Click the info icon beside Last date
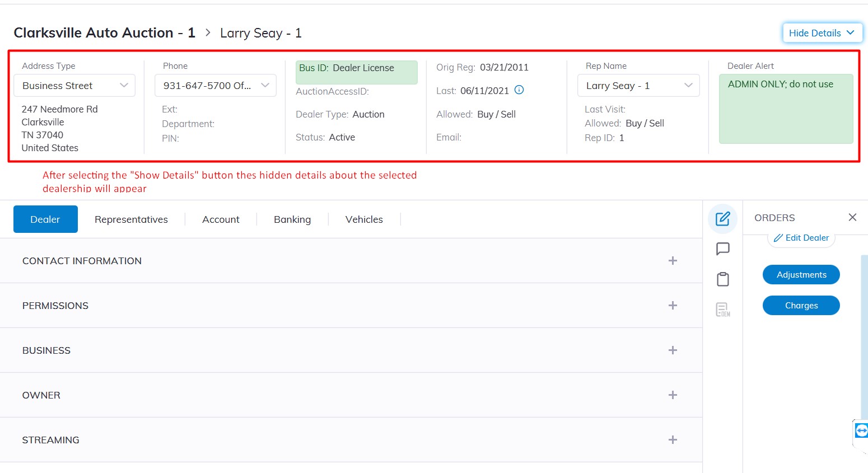The height and width of the screenshot is (473, 868). tap(519, 90)
